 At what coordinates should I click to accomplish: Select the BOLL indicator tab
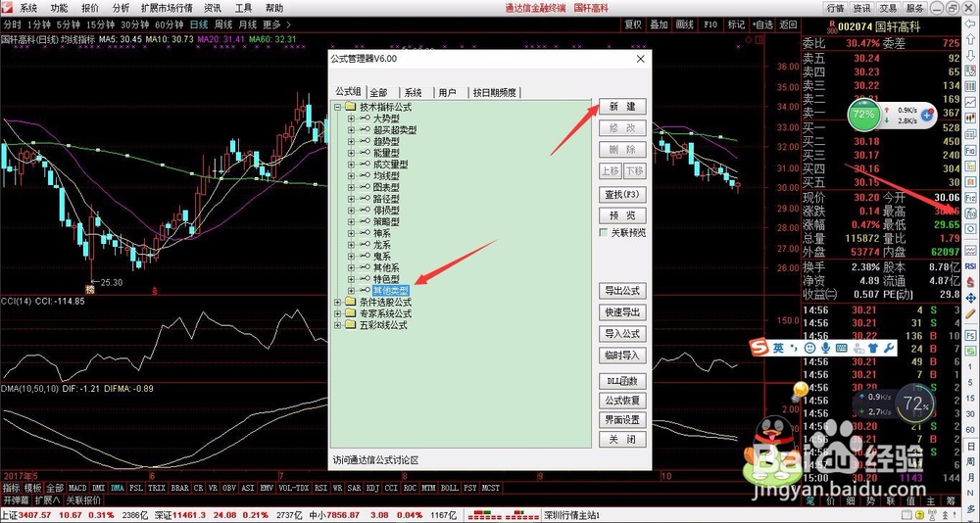(450, 488)
